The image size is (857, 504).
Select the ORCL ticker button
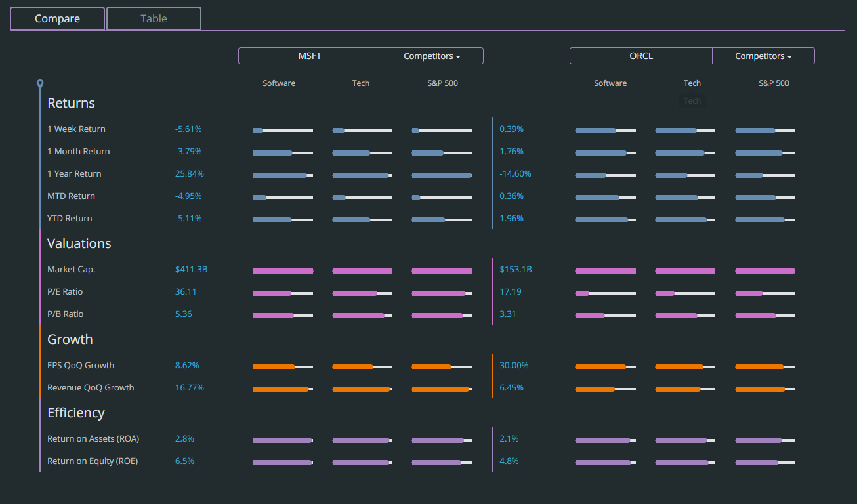point(641,56)
